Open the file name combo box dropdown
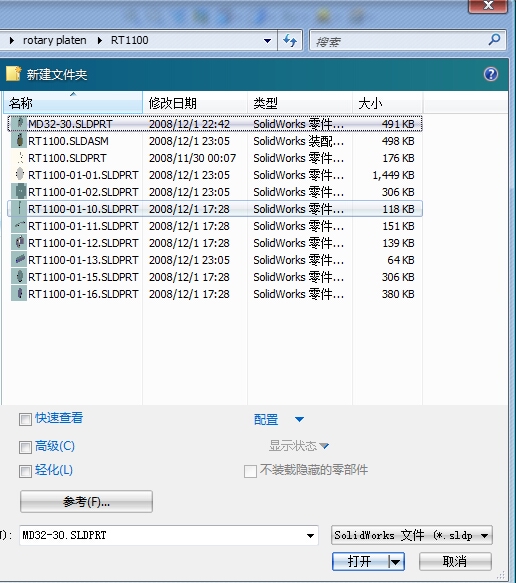This screenshot has width=516, height=583. [x=310, y=536]
